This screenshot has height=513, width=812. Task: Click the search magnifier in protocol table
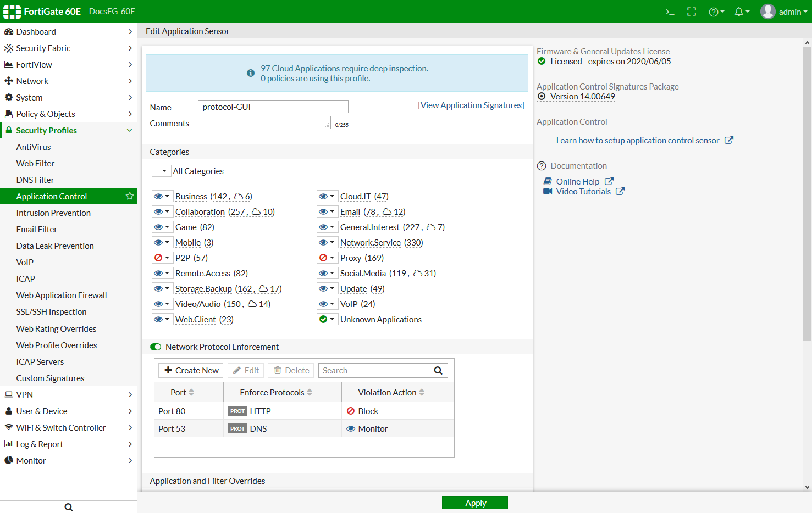pyautogui.click(x=438, y=371)
